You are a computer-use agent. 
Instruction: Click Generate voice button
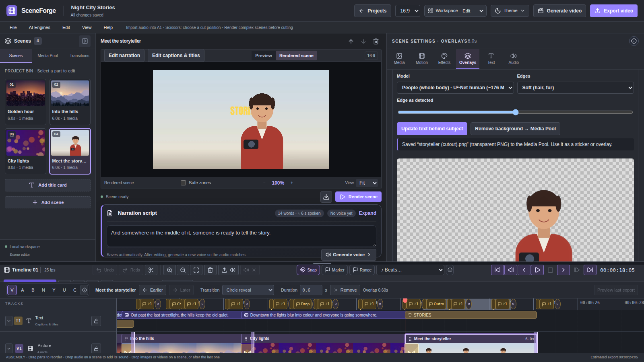[349, 255]
